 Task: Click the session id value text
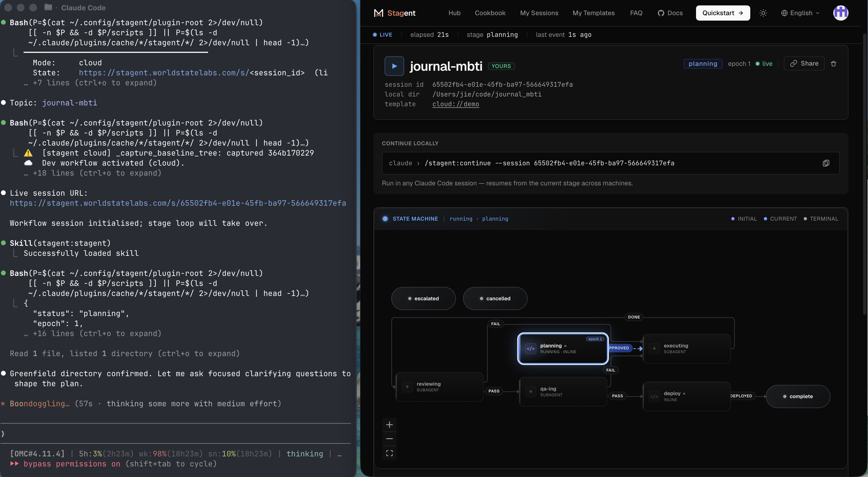tap(502, 85)
